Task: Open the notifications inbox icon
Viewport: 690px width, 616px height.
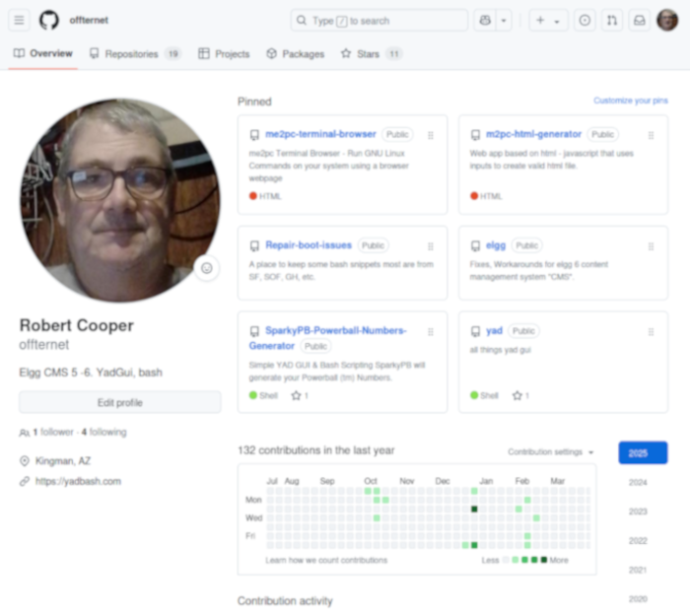Action: [x=640, y=20]
